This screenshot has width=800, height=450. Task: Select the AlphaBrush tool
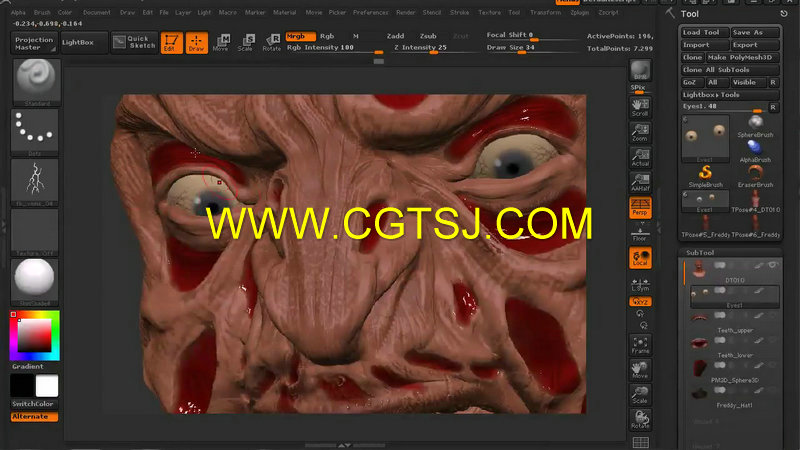click(755, 151)
